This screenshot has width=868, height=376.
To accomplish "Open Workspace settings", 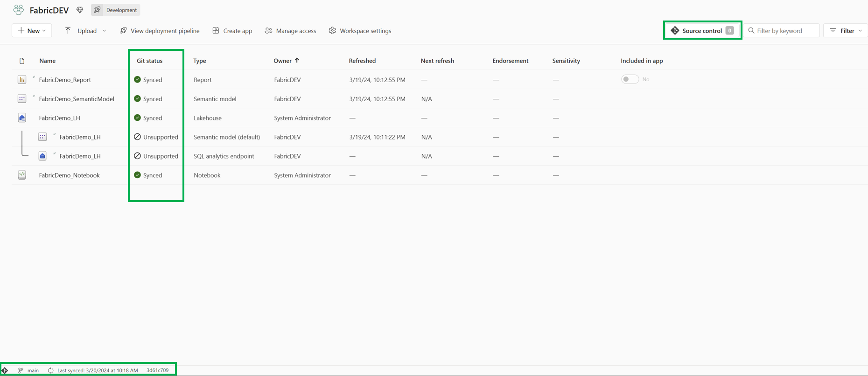I will tap(360, 31).
